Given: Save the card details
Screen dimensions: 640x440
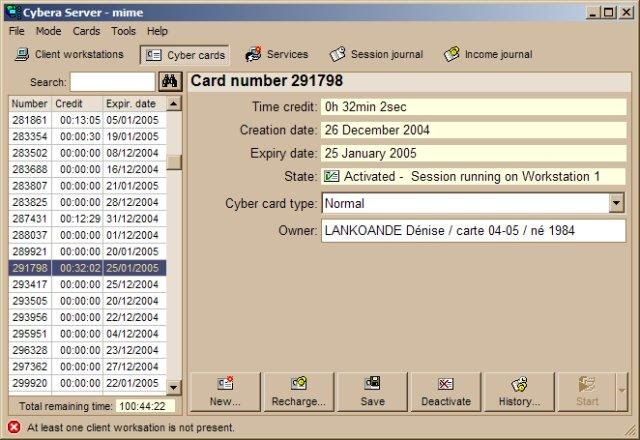Looking at the screenshot, I should pyautogui.click(x=372, y=391).
